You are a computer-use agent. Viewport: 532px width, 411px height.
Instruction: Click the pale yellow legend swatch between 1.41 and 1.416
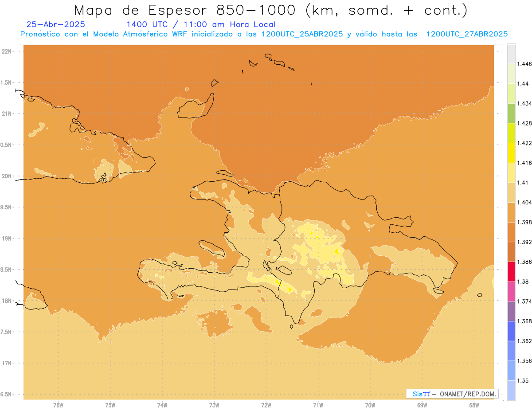511,172
